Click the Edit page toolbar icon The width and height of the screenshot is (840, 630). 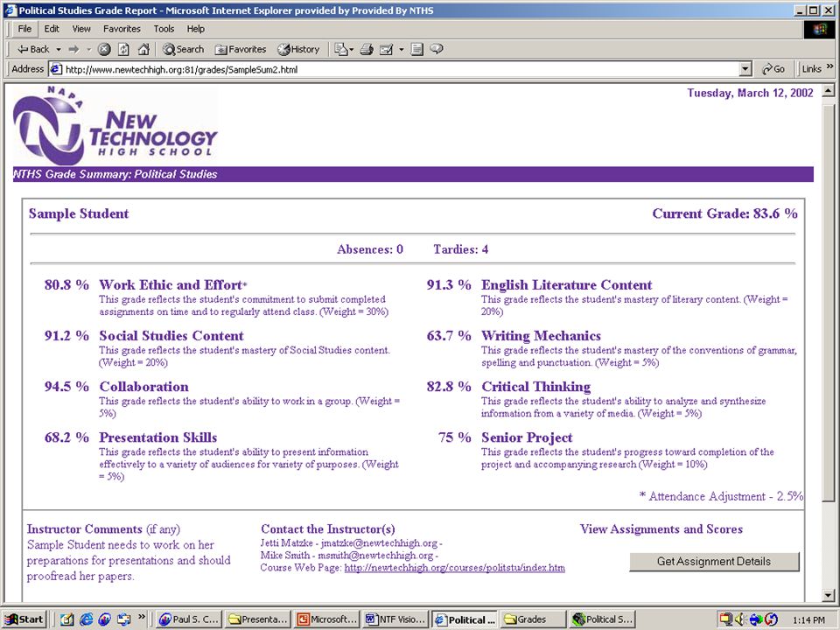point(386,49)
